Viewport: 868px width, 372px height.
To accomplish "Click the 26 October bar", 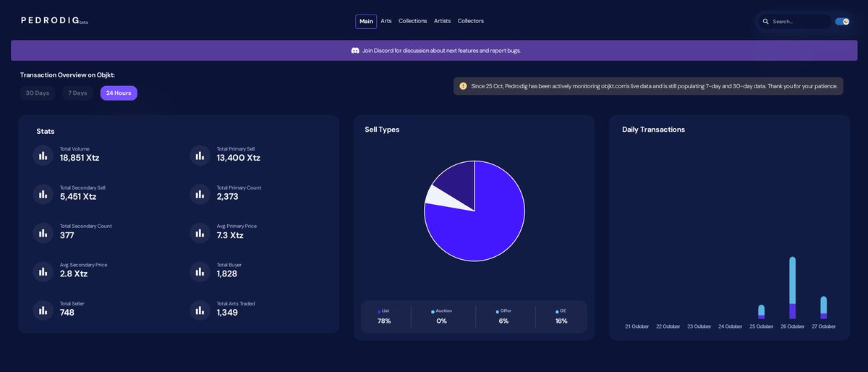I will click(793, 288).
